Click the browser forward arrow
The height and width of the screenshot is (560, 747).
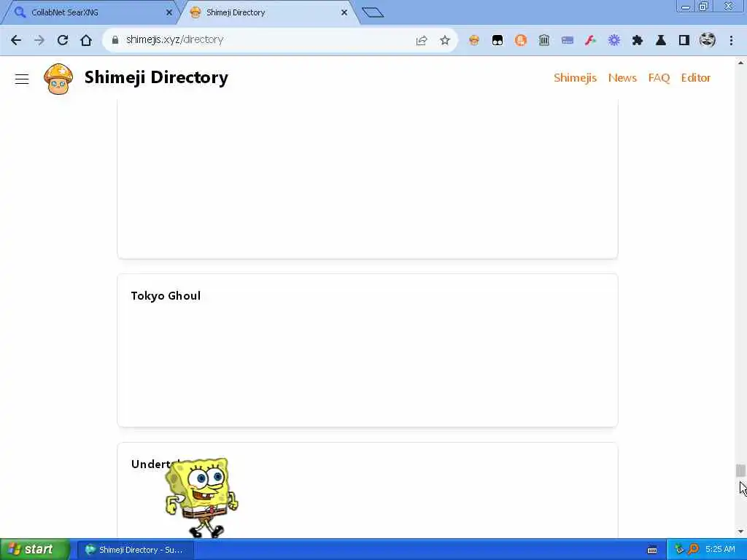[x=39, y=40]
